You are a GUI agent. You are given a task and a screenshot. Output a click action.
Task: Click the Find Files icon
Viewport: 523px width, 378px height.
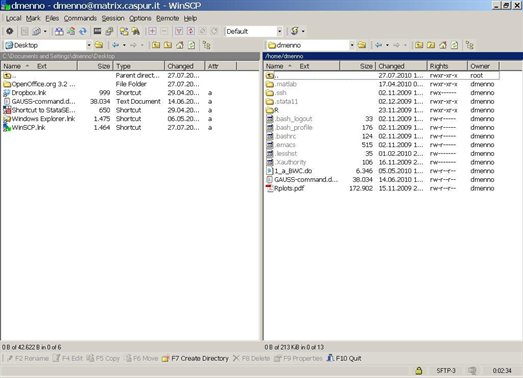(x=136, y=31)
